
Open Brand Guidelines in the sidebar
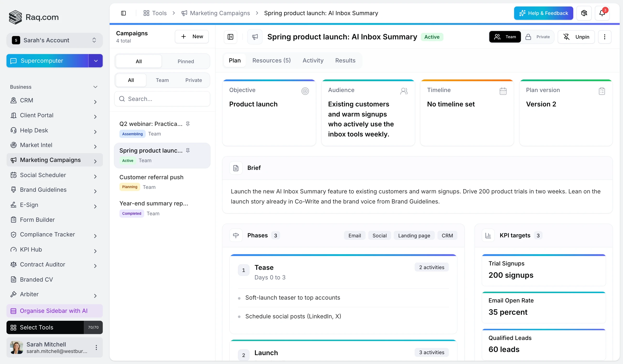pos(54,190)
